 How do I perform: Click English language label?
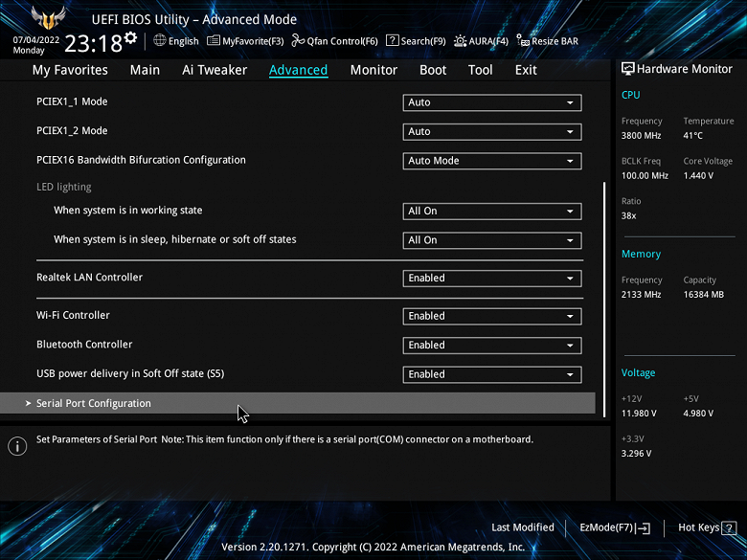184,41
